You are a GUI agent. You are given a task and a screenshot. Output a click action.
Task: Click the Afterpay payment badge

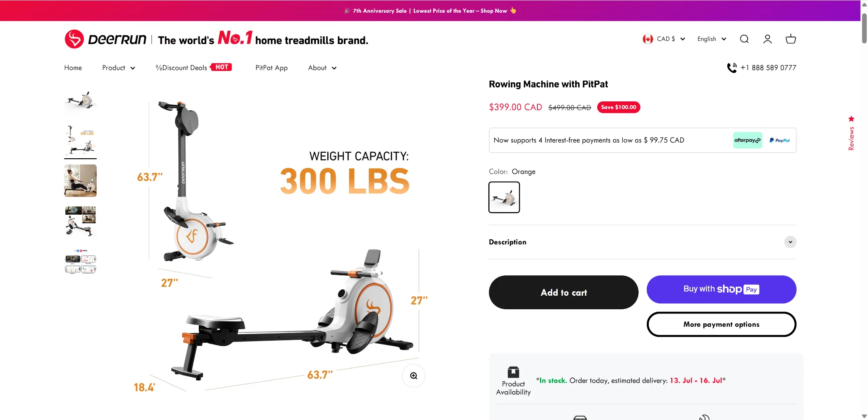coord(748,140)
